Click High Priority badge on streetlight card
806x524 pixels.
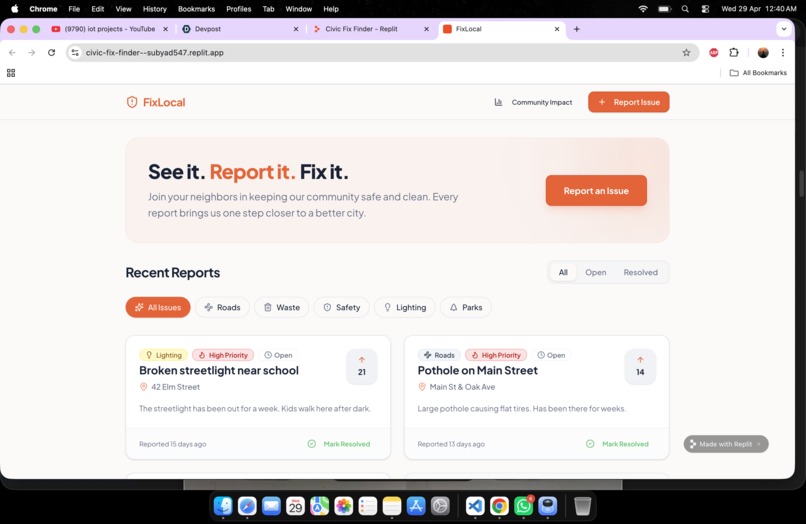tap(223, 355)
